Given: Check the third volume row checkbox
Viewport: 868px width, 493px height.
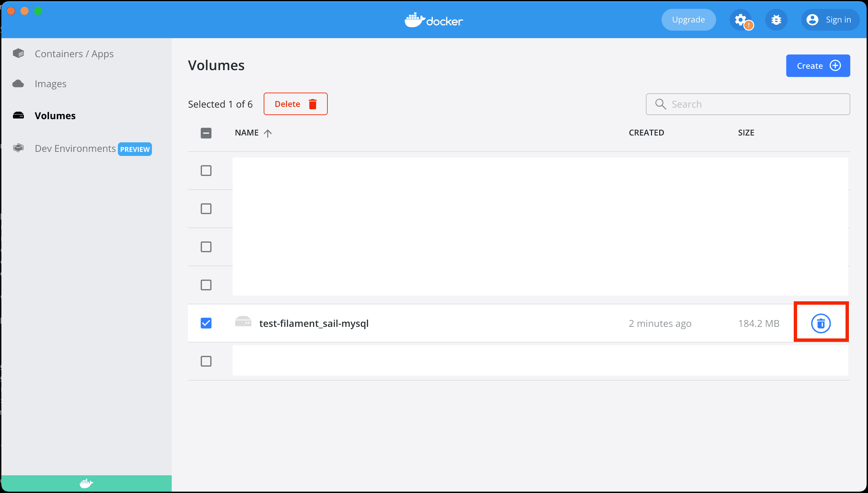Looking at the screenshot, I should pos(206,247).
